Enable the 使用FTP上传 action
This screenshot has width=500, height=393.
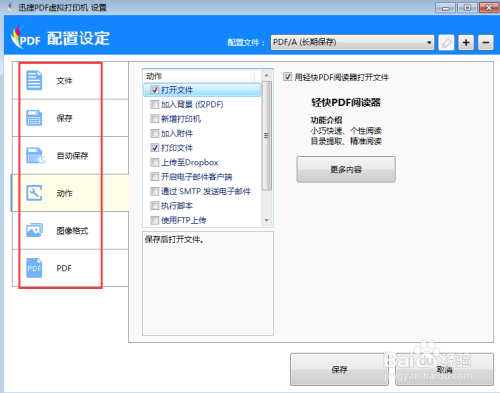click(x=155, y=220)
